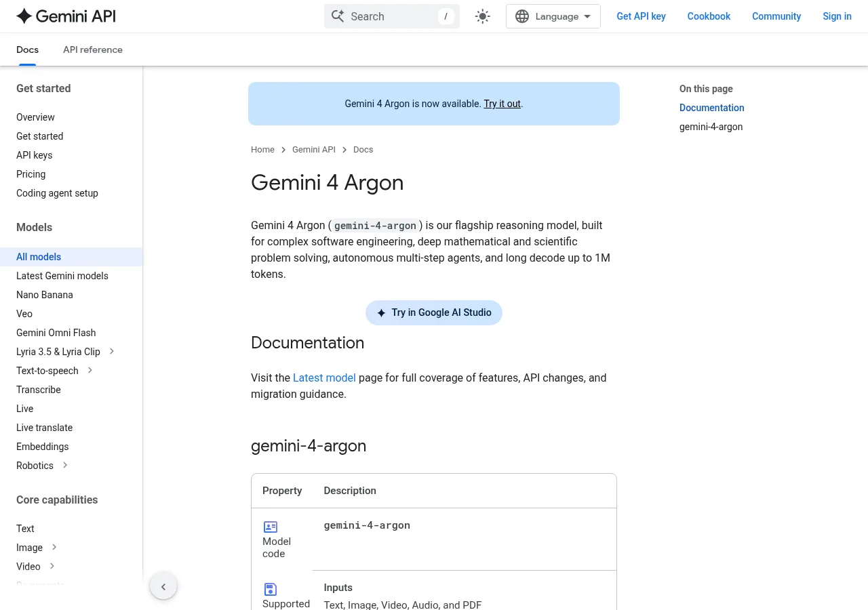
Task: Jump to gemini-4-argon in On this page
Action: click(711, 127)
